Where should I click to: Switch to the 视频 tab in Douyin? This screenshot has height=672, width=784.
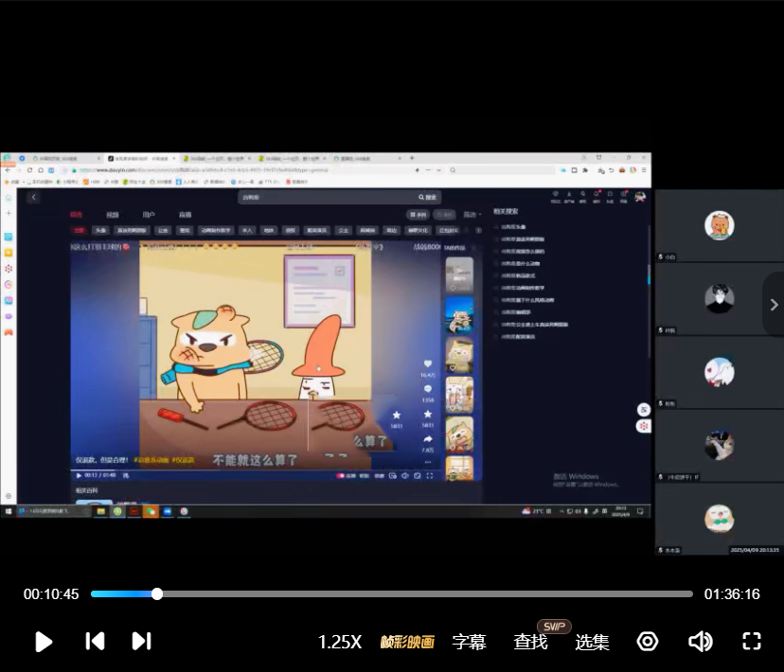coord(113,215)
